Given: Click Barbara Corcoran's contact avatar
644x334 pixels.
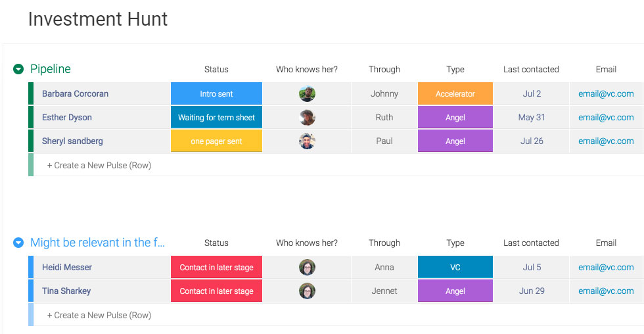Looking at the screenshot, I should point(307,93).
